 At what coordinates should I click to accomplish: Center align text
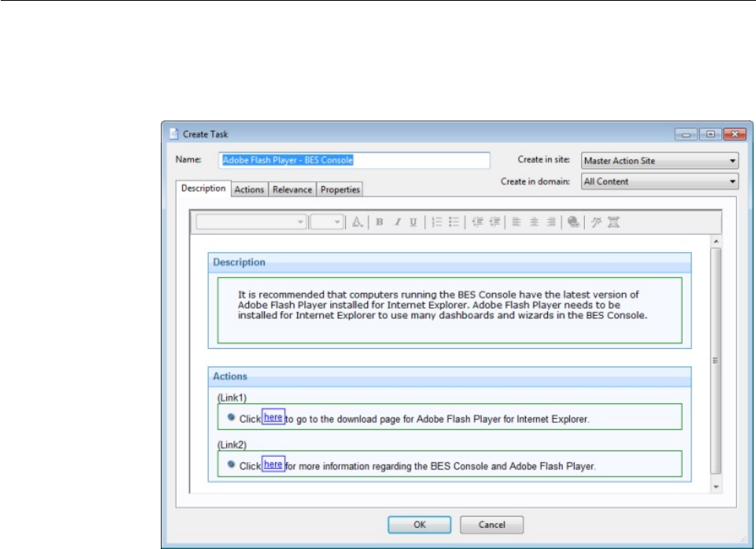(x=534, y=222)
